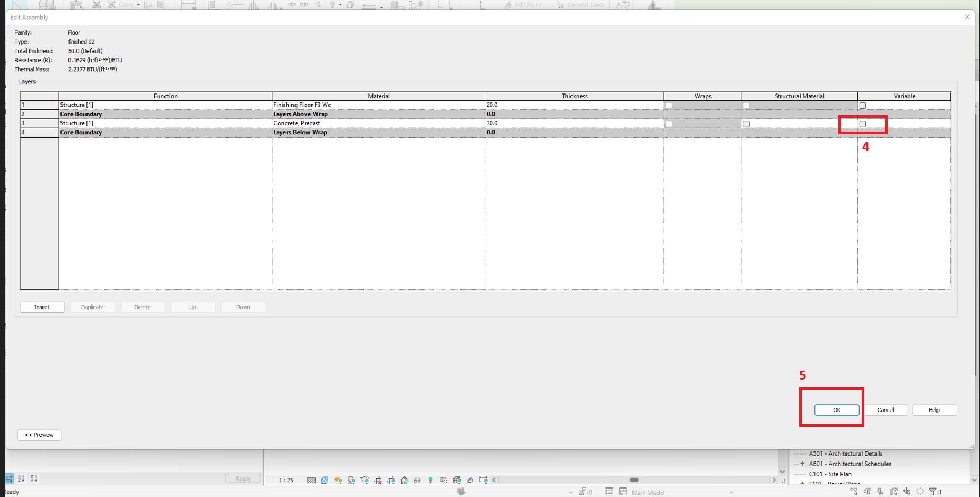Select A501 - Architectural Details sheet
This screenshot has height=497, width=980.
tap(846, 453)
